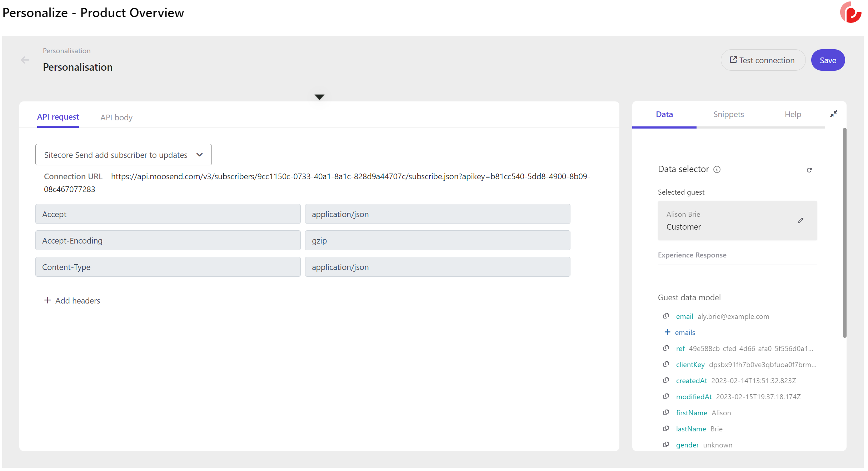Refresh the Data selector
This screenshot has height=471, width=868.
(809, 170)
